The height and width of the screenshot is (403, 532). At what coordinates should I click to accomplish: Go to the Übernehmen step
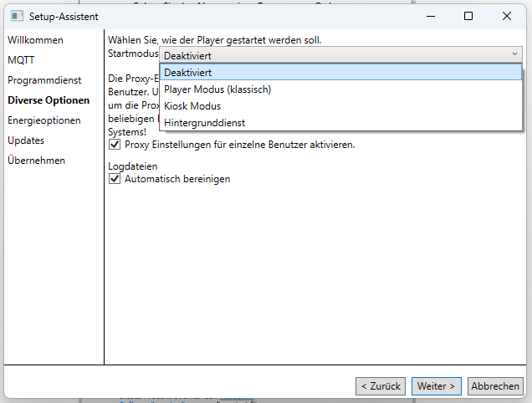(36, 161)
